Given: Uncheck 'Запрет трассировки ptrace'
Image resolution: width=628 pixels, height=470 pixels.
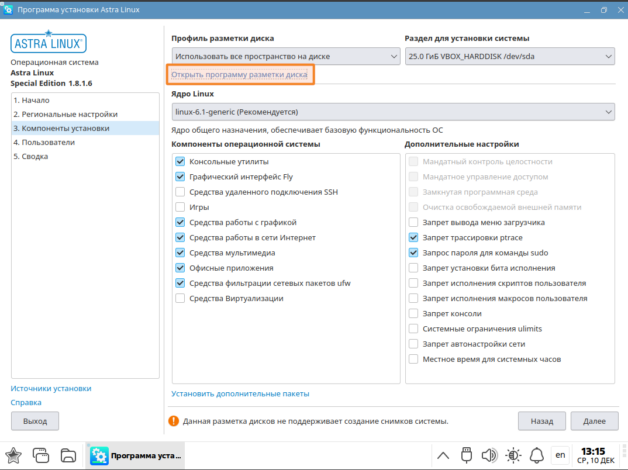Looking at the screenshot, I should point(413,237).
